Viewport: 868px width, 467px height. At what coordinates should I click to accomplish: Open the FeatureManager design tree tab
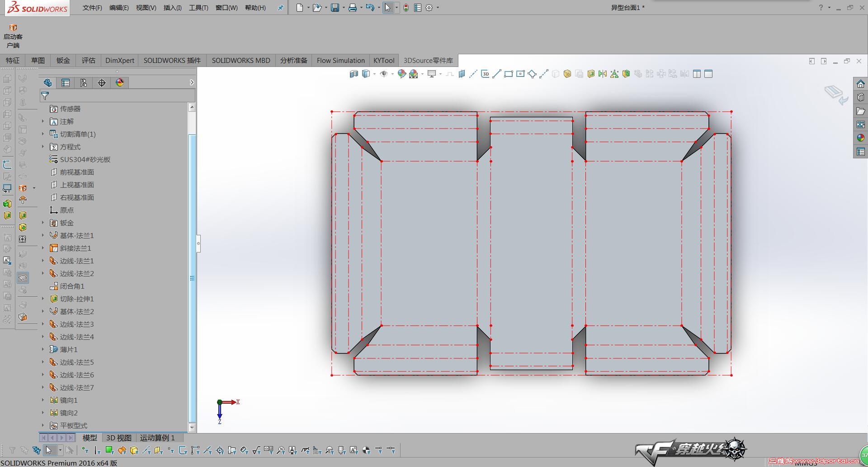[47, 82]
